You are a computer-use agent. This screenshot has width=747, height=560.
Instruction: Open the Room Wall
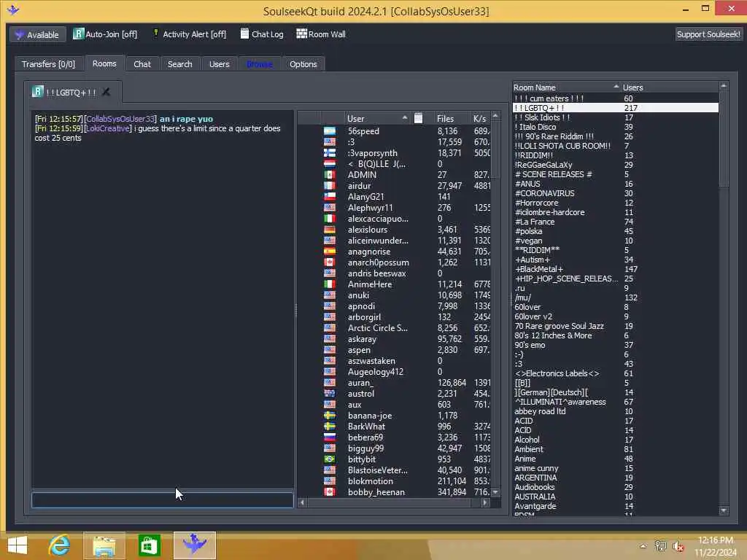(321, 34)
